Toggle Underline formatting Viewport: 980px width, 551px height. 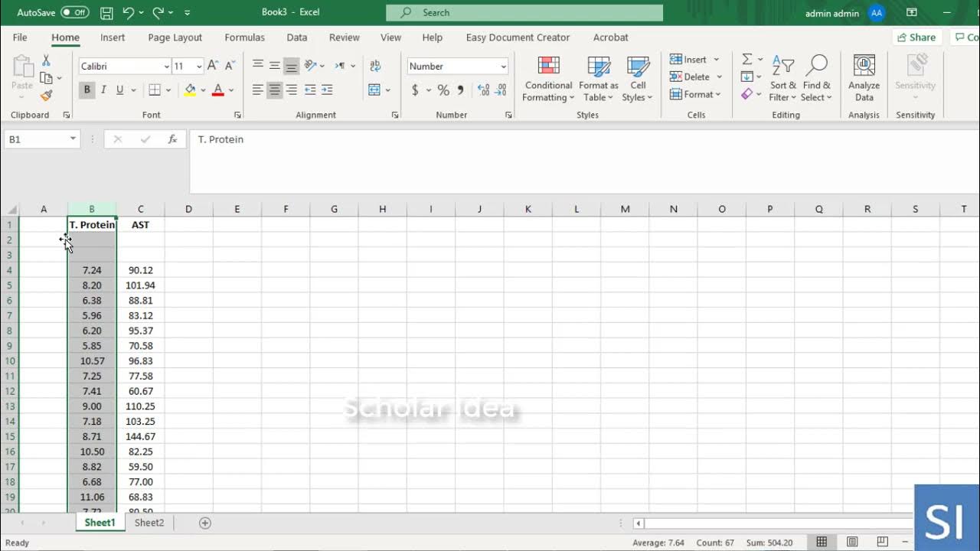[x=119, y=90]
